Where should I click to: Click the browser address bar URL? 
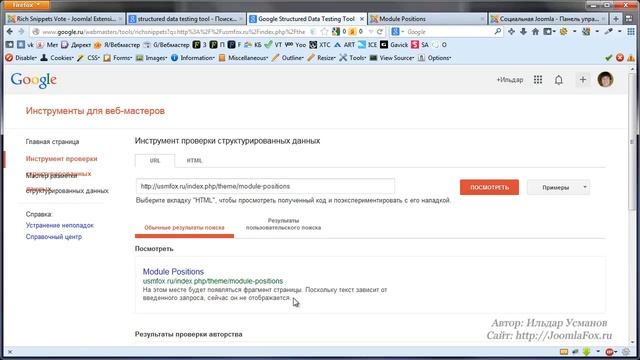pyautogui.click(x=173, y=31)
